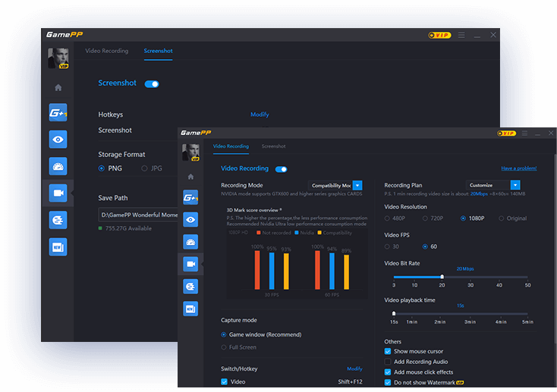Click 20Mbps link in recording plan note

tap(479, 194)
